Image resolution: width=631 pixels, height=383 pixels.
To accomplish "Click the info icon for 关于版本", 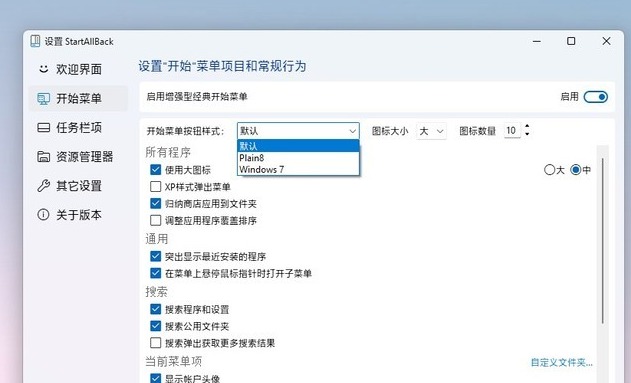I will (x=43, y=214).
